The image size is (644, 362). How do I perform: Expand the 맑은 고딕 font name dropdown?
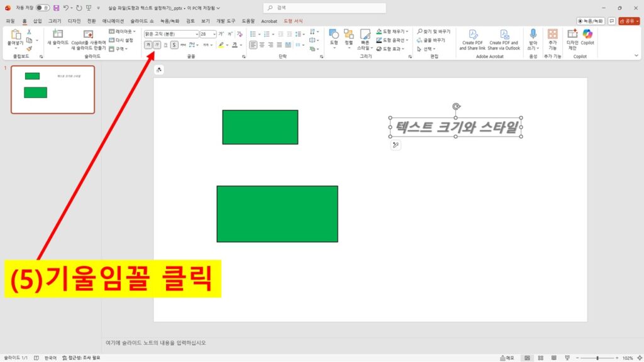197,33
